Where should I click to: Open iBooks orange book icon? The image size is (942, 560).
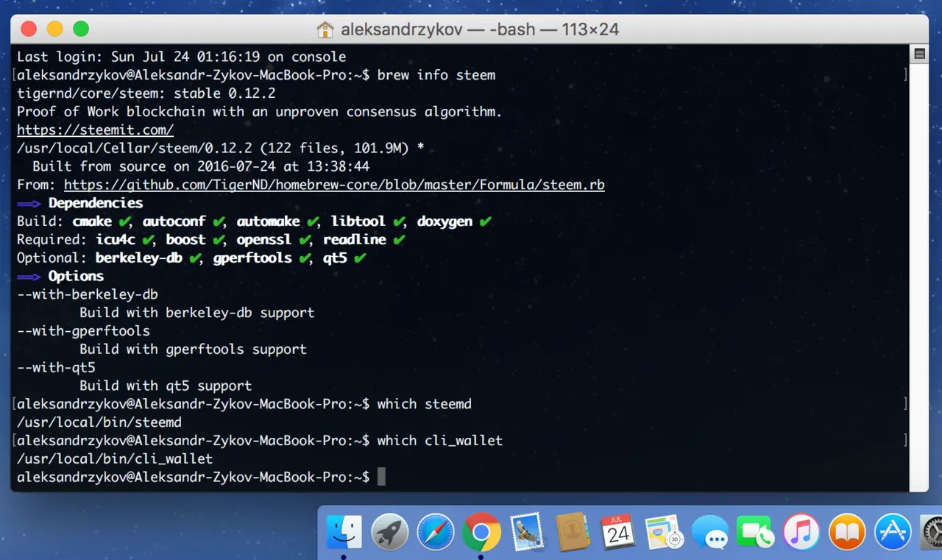[847, 532]
